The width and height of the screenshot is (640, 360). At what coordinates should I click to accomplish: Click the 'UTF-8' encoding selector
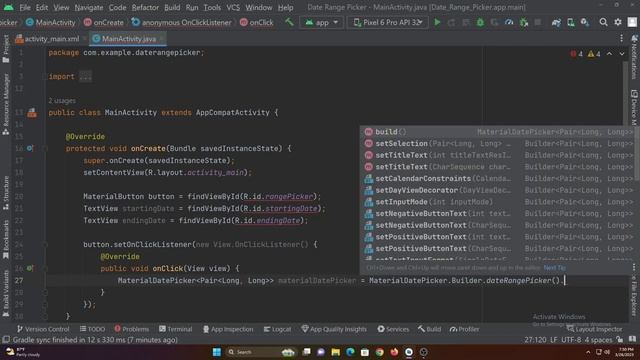click(x=571, y=340)
